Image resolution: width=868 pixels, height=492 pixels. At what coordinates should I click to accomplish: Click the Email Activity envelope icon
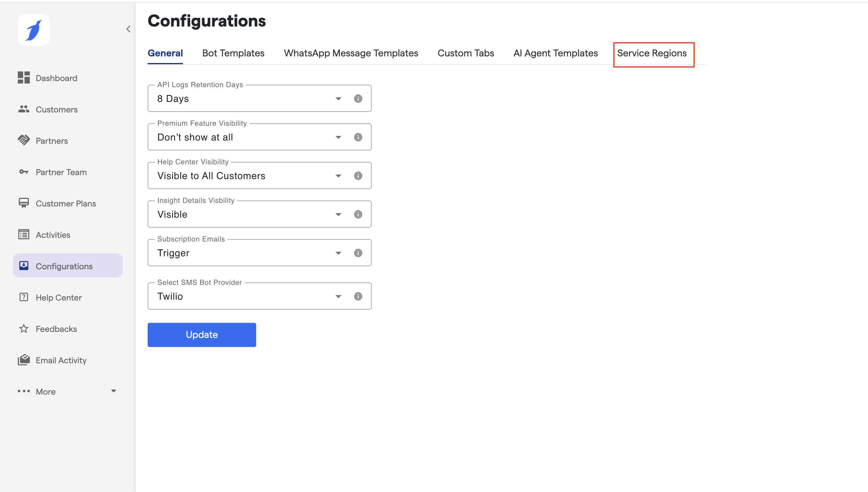coord(24,360)
